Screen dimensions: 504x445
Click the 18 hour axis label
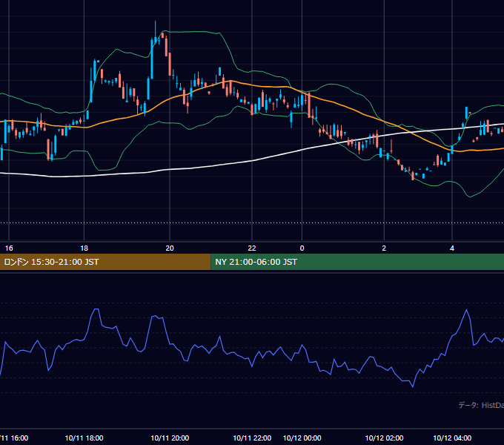pos(84,248)
